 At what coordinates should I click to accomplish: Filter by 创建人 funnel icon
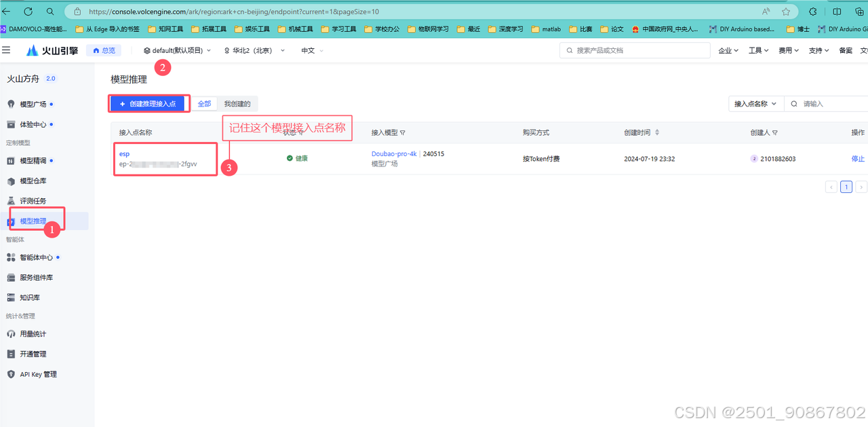[x=775, y=133]
